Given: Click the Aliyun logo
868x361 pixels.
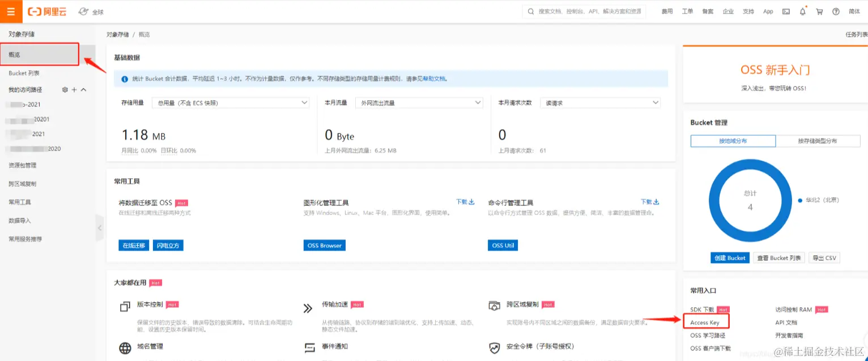Looking at the screenshot, I should pos(47,11).
